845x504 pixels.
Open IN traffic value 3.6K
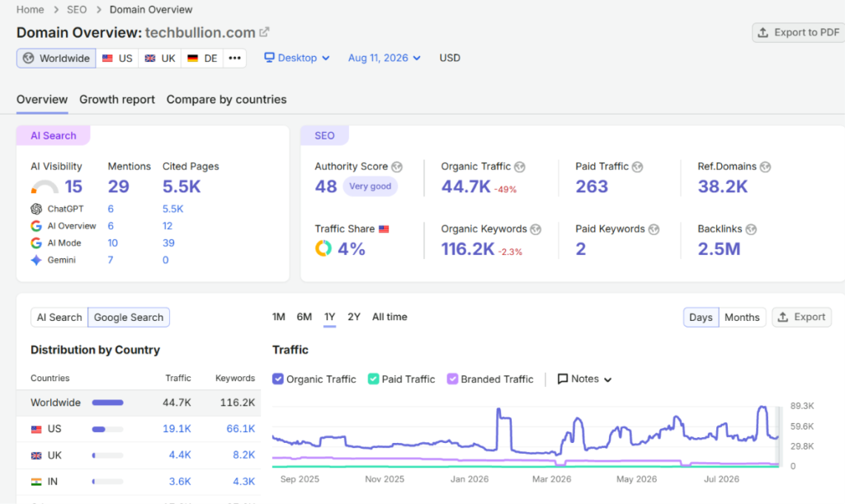tap(180, 482)
